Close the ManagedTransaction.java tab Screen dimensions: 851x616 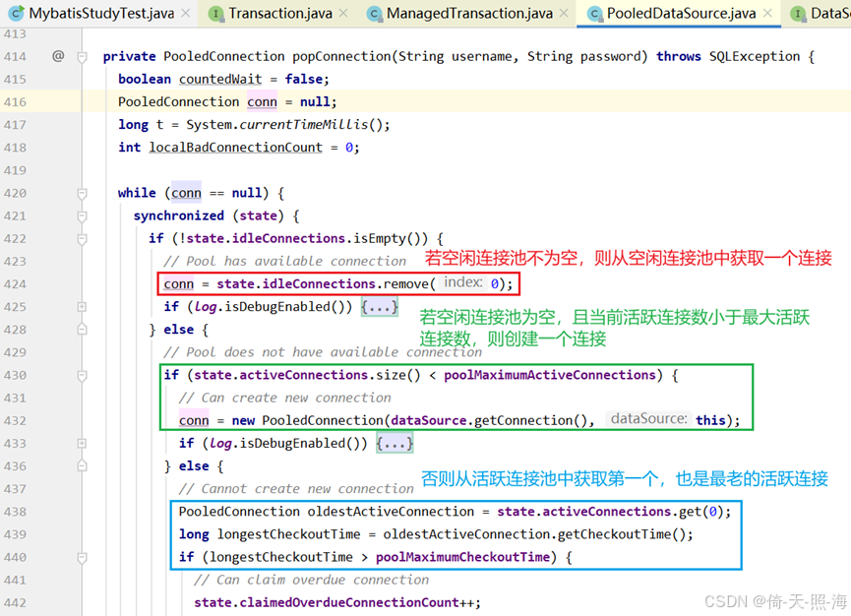pos(564,13)
